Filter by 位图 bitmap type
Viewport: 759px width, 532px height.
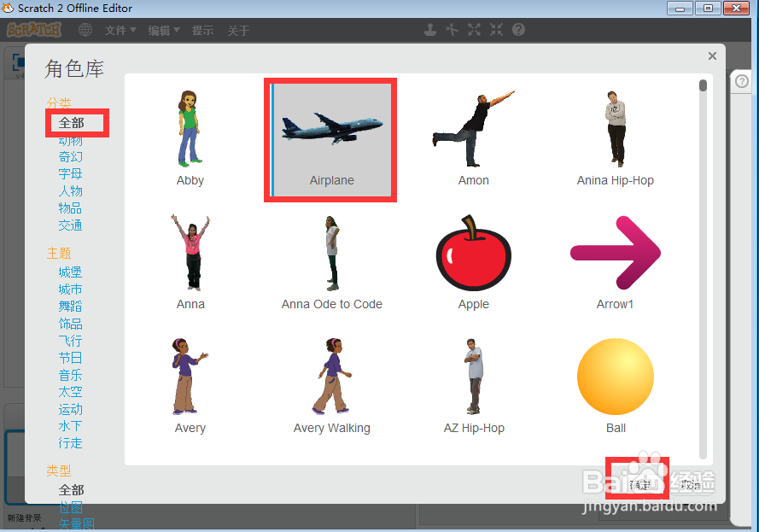pos(71,507)
